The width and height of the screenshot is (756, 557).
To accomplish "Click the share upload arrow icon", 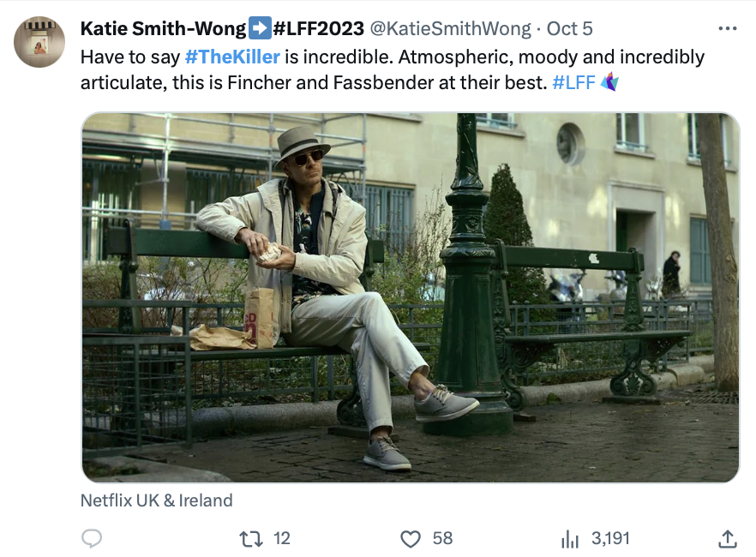I will click(x=727, y=538).
